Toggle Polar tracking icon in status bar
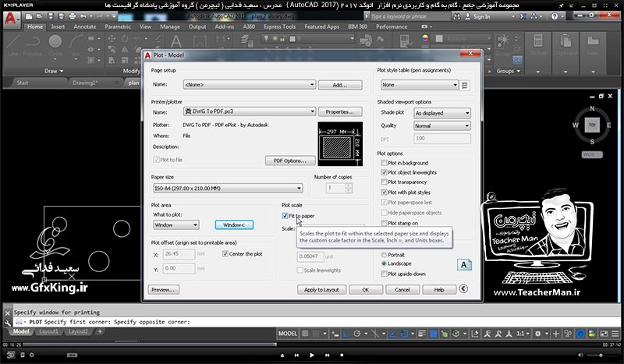Image resolution: width=624 pixels, height=364 pixels. pos(357,334)
